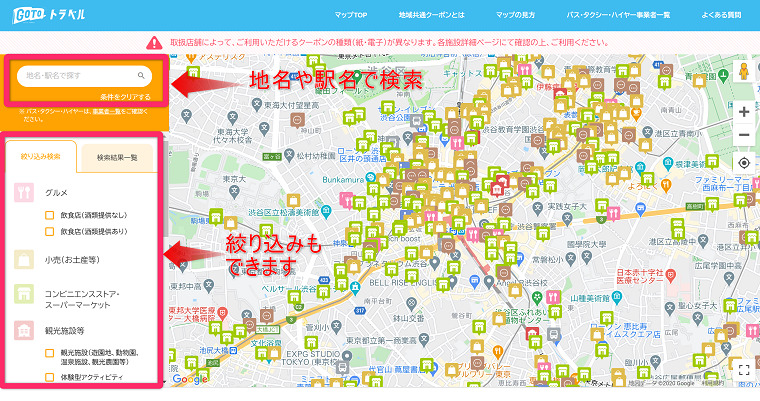Click the convenience store category icon

pyautogui.click(x=24, y=294)
